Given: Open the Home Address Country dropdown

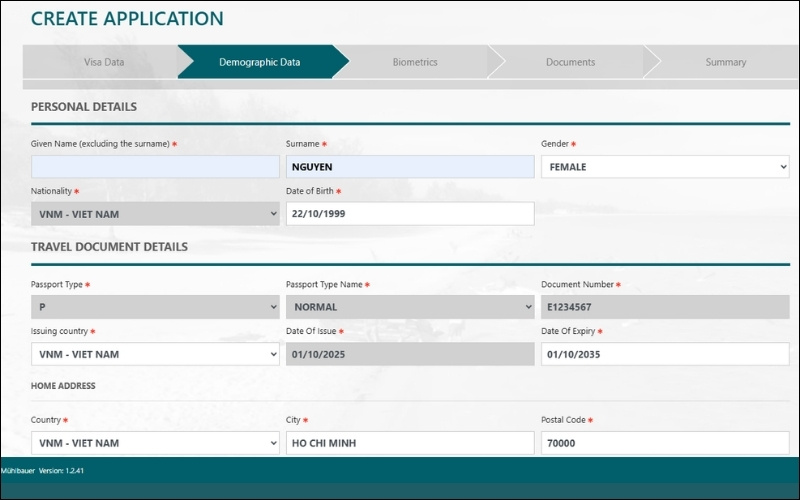Looking at the screenshot, I should 155,442.
